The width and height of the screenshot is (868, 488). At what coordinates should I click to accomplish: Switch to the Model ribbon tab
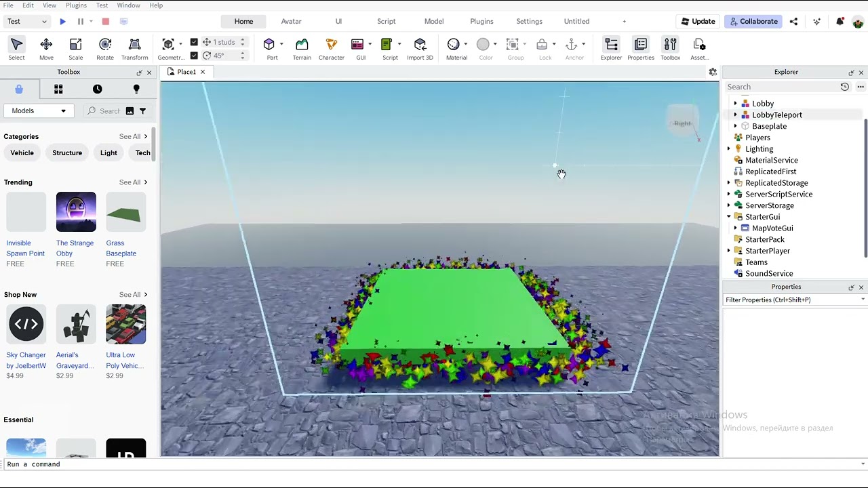tap(434, 22)
